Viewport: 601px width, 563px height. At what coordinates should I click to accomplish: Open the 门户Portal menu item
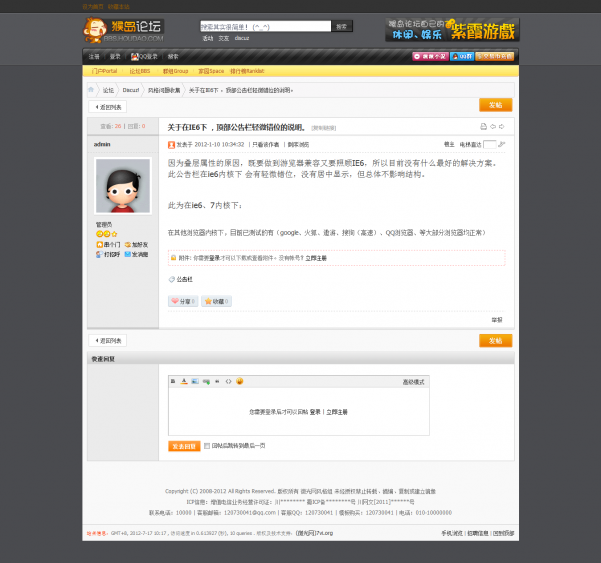[x=104, y=71]
